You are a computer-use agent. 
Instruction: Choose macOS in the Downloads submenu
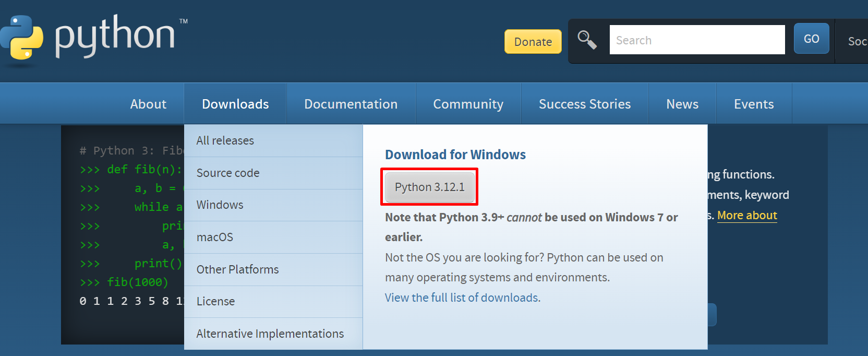click(x=273, y=237)
